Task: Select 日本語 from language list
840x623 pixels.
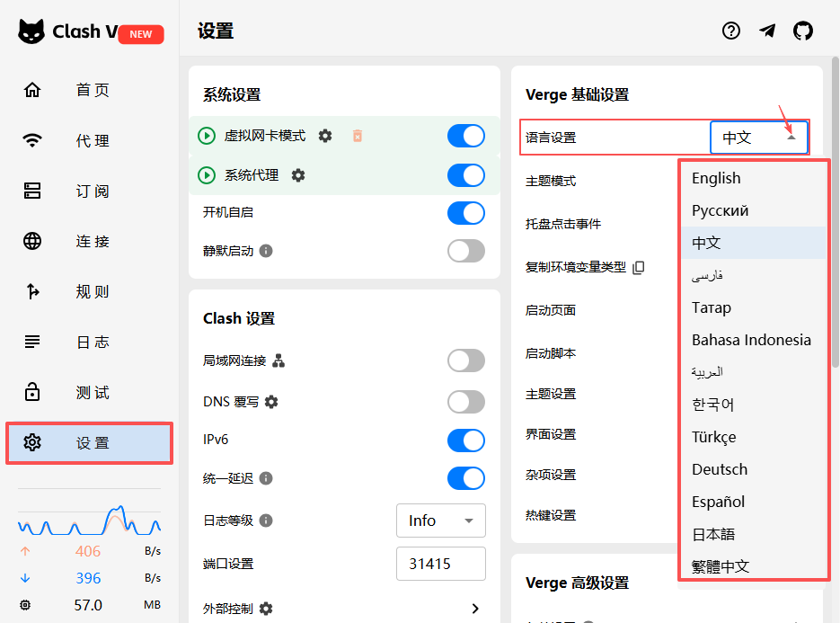Action: (754, 534)
